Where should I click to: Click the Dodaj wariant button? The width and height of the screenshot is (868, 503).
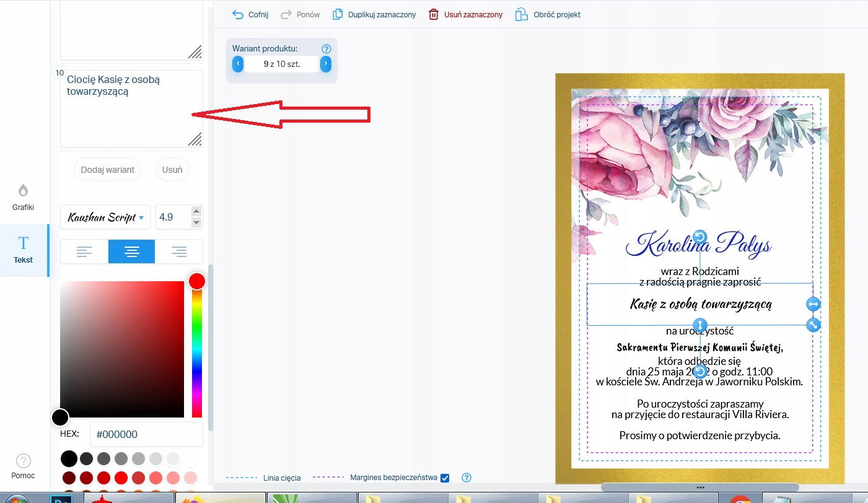[108, 170]
